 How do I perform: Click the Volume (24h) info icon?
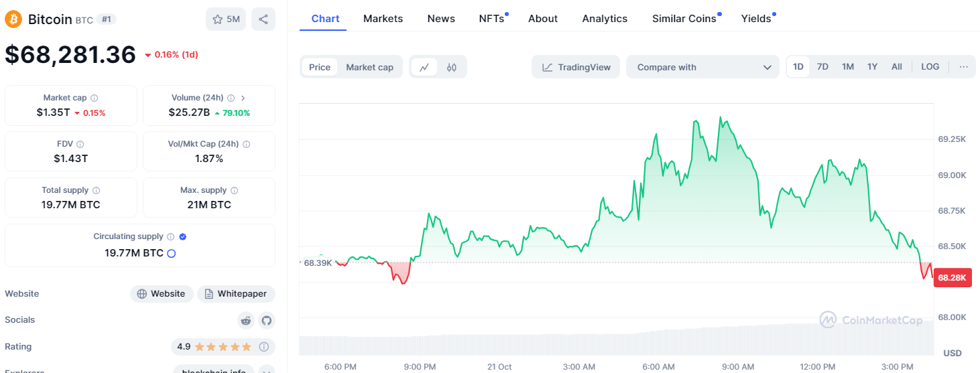tap(231, 98)
